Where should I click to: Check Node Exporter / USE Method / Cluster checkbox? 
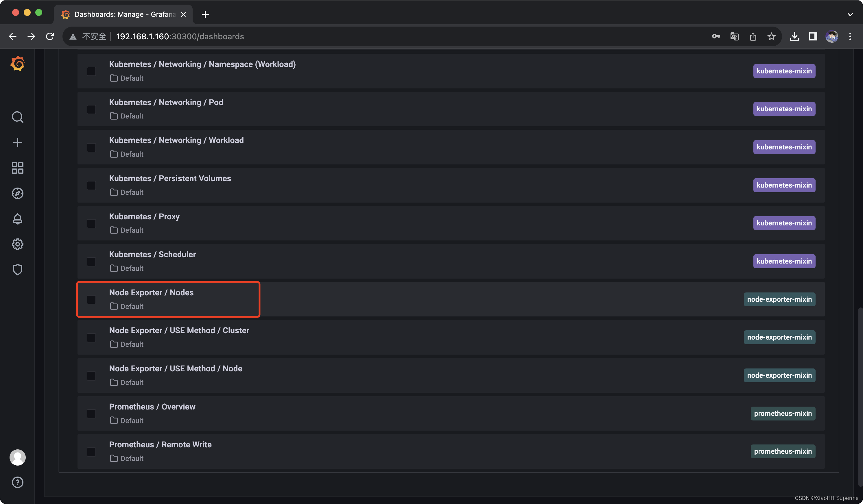91,338
